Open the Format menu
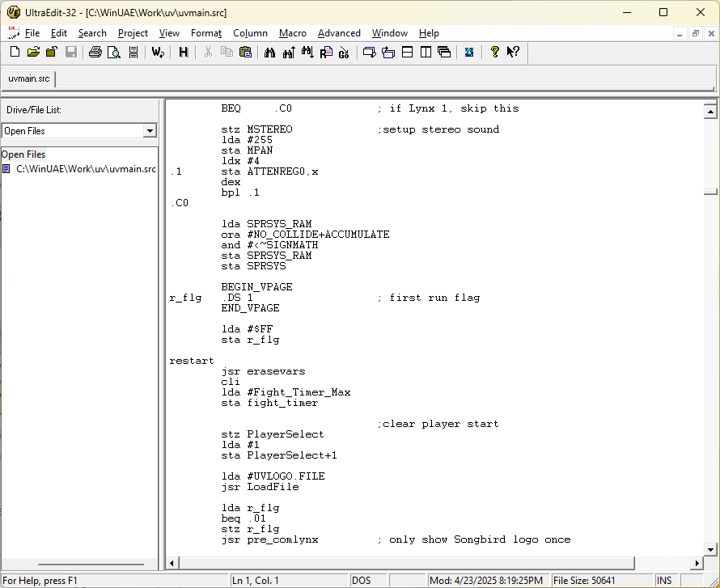Image resolution: width=720 pixels, height=588 pixels. 206,33
